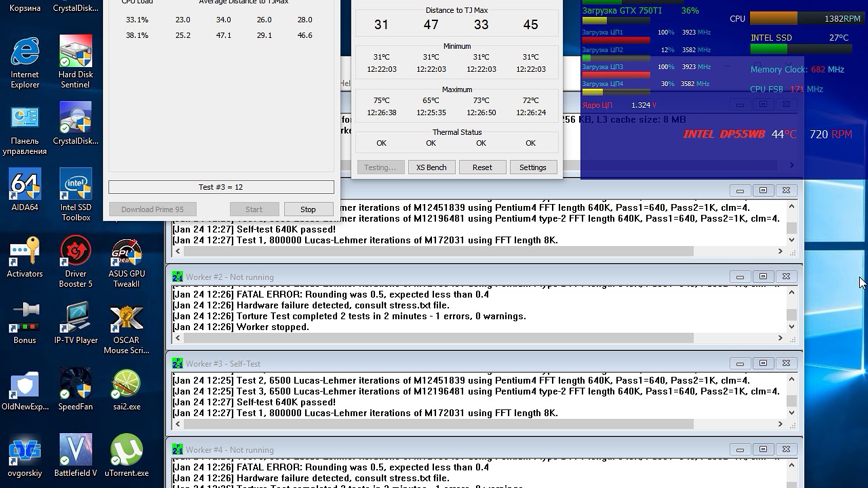Click the greyed Testing... button
Viewport: 868px width, 488px height.
380,167
